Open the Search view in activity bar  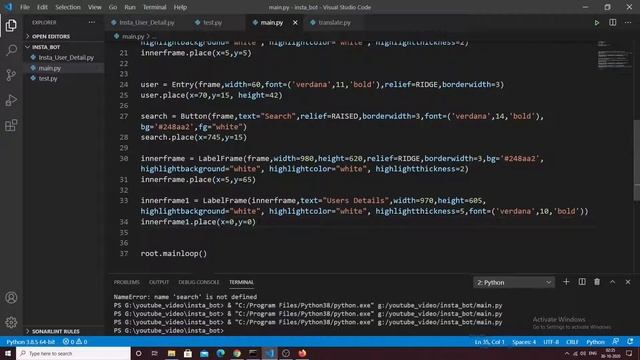11,50
